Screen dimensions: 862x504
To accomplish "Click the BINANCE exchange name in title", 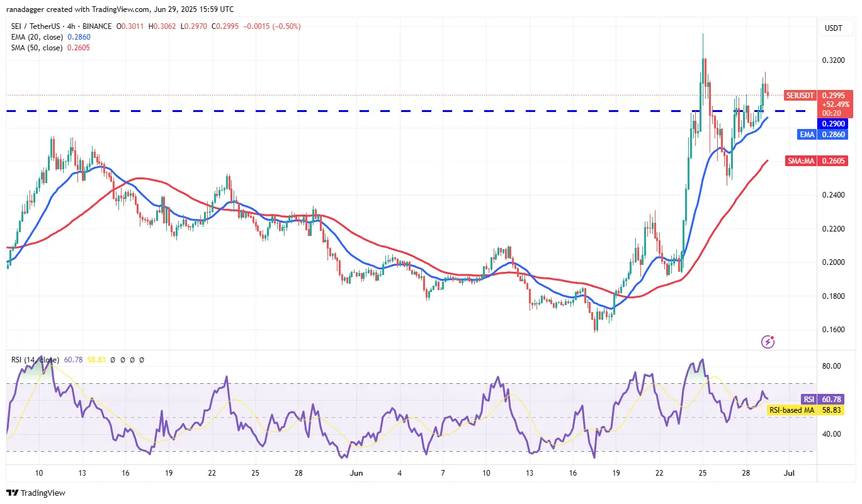I will [x=112, y=26].
